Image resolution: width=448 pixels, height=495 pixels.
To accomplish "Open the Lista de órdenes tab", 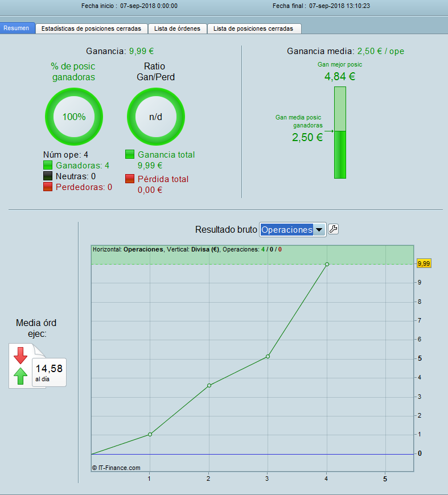I will (x=177, y=28).
